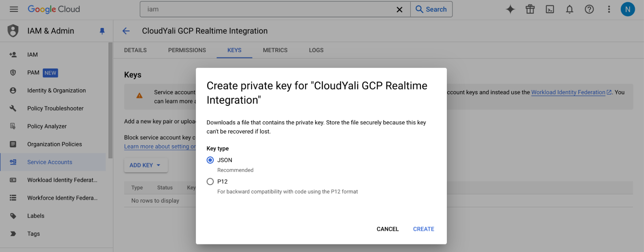Click the sidebar vertical scrollbar
The width and height of the screenshot is (644, 252).
pos(111,100)
